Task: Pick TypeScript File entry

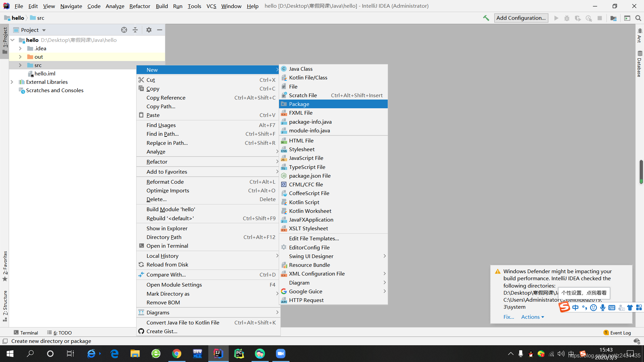Action: pyautogui.click(x=333, y=167)
